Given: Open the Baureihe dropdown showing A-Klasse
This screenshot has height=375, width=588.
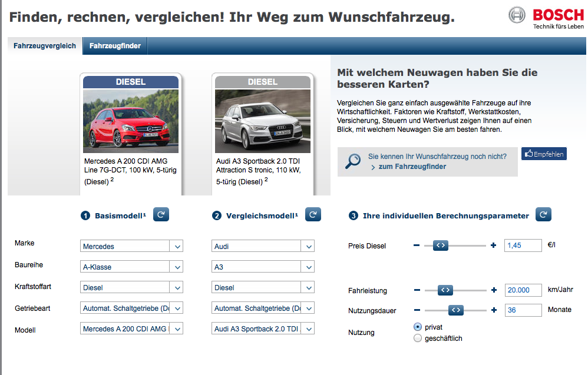Looking at the screenshot, I should click(x=131, y=267).
